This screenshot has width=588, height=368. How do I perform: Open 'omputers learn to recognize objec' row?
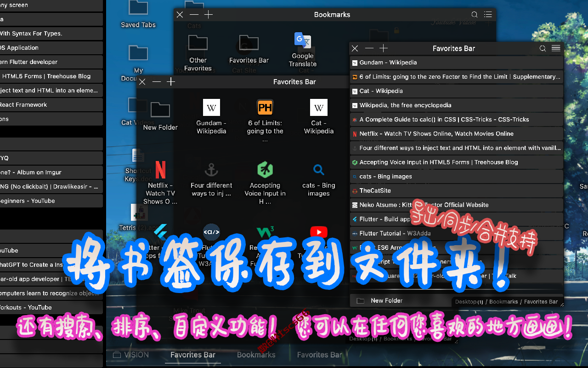(51, 293)
